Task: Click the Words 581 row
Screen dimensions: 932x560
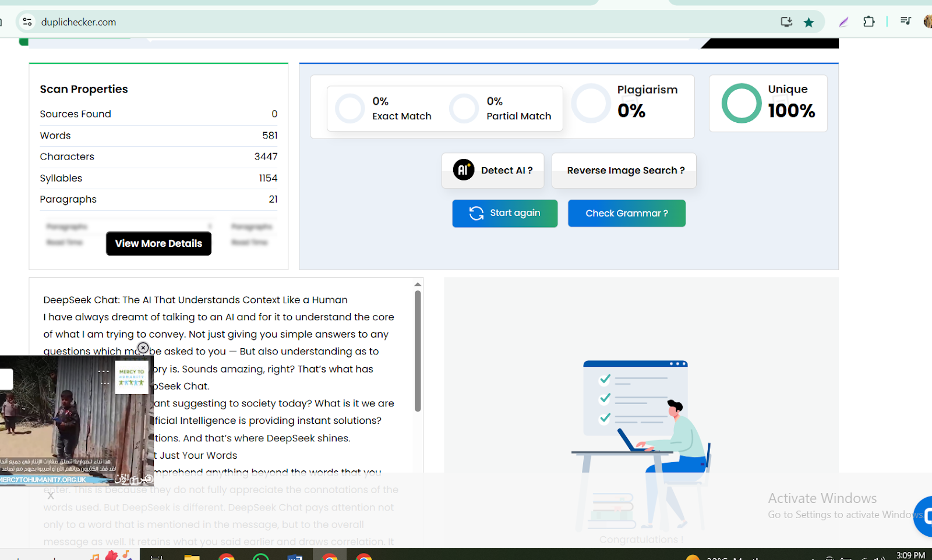Action: [158, 136]
